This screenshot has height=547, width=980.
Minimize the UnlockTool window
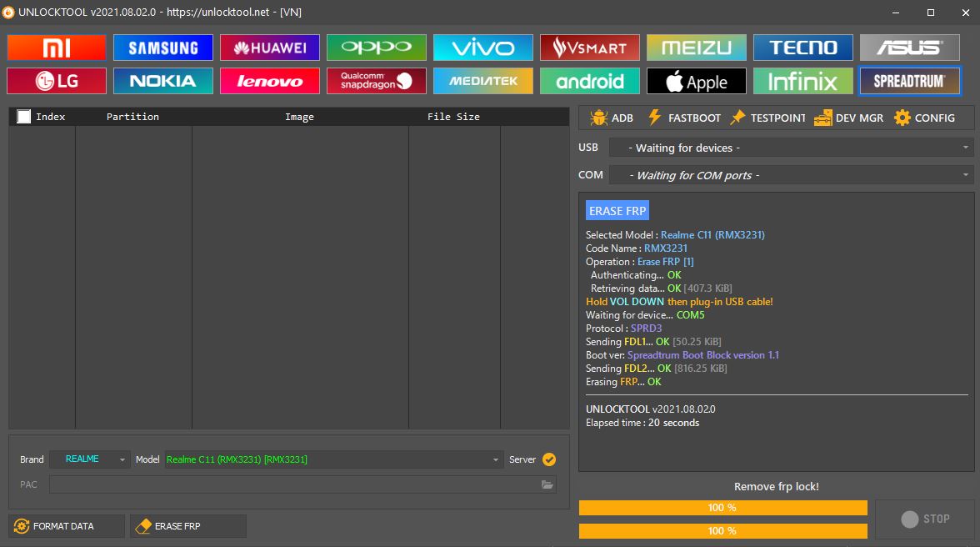point(896,12)
